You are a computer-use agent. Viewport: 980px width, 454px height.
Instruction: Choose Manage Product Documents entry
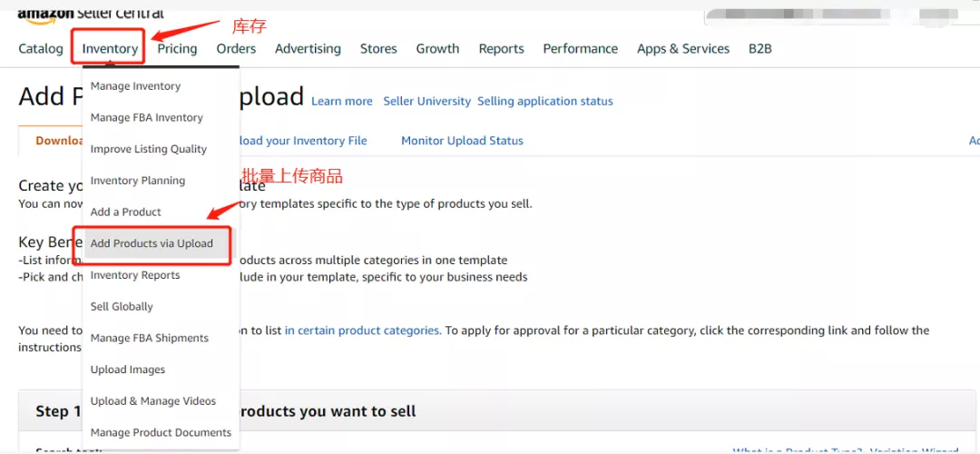pyautogui.click(x=161, y=433)
